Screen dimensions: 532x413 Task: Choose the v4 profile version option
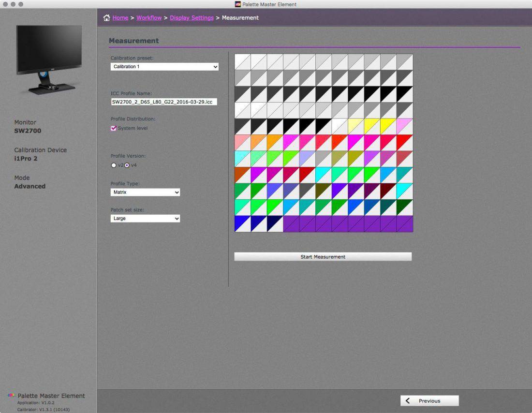[x=127, y=165]
